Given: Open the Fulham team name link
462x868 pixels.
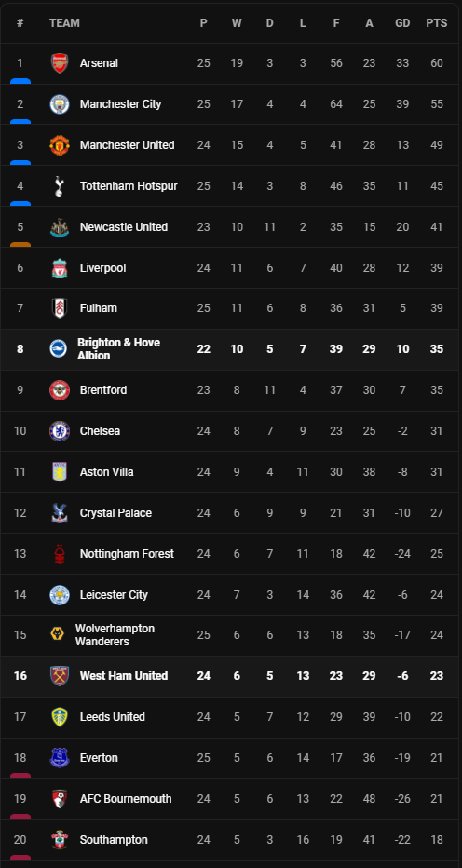Looking at the screenshot, I should click(x=99, y=308).
